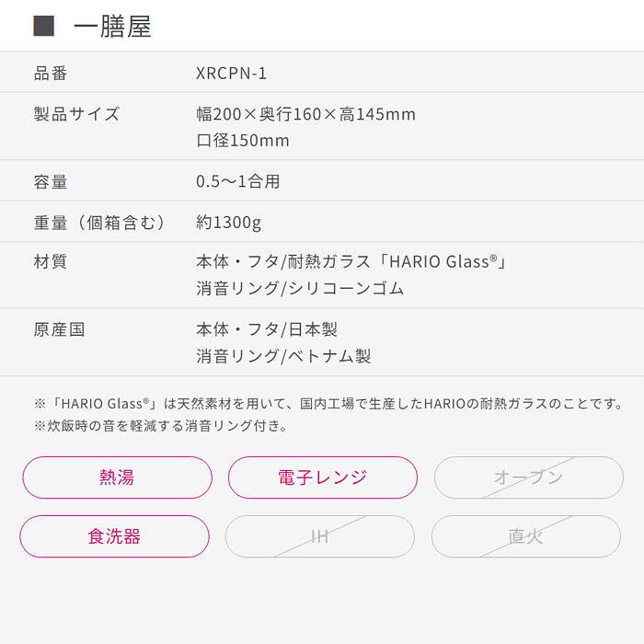Screen dimensions: 644x644
Task: Click the 消音リング/ベトナム製 origin text
Action: click(283, 356)
